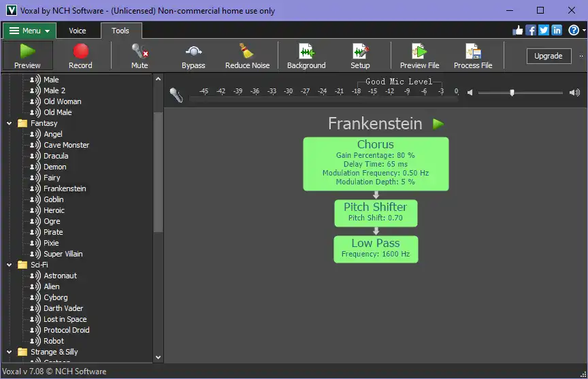
Task: Share on LinkedIn icon
Action: click(557, 31)
